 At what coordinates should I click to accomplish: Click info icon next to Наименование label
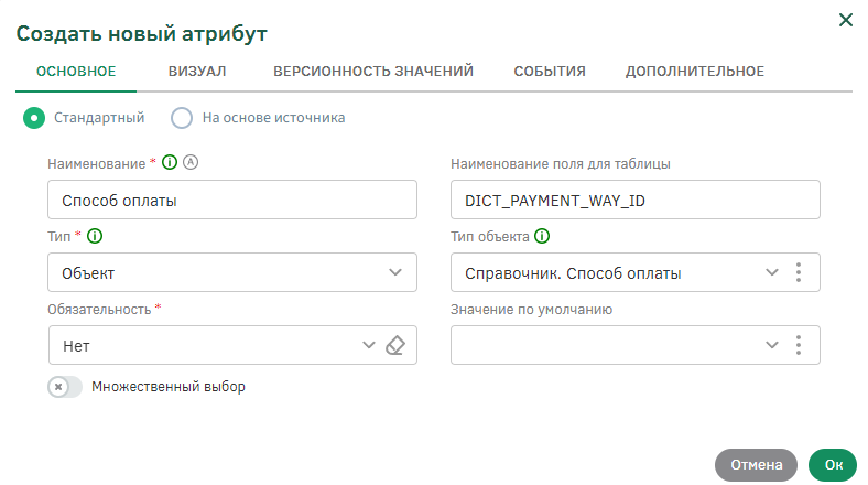170,163
